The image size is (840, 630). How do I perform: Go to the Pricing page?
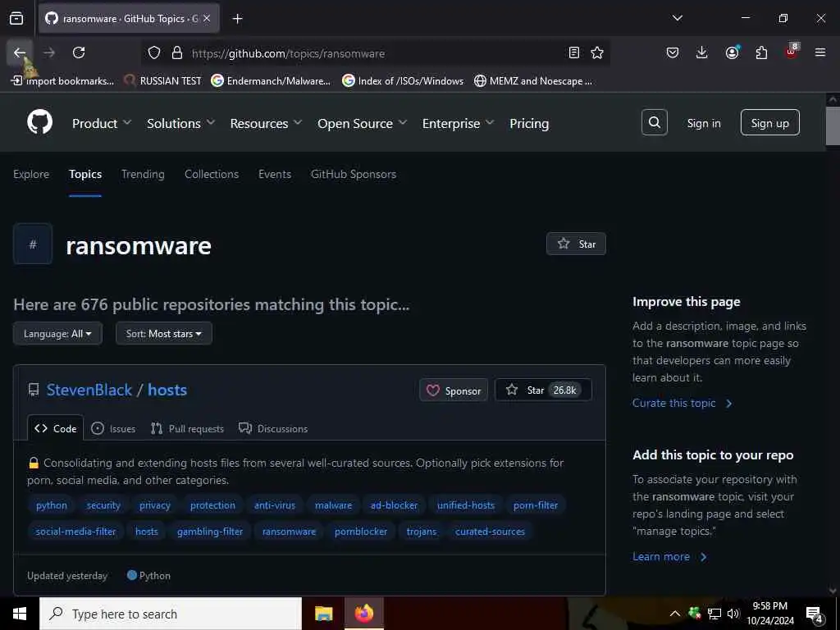pos(529,123)
